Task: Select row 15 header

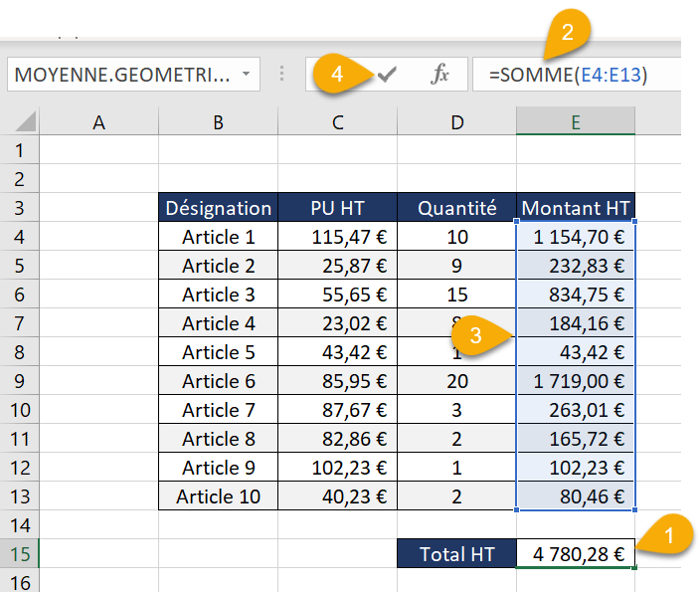Action: 19,554
